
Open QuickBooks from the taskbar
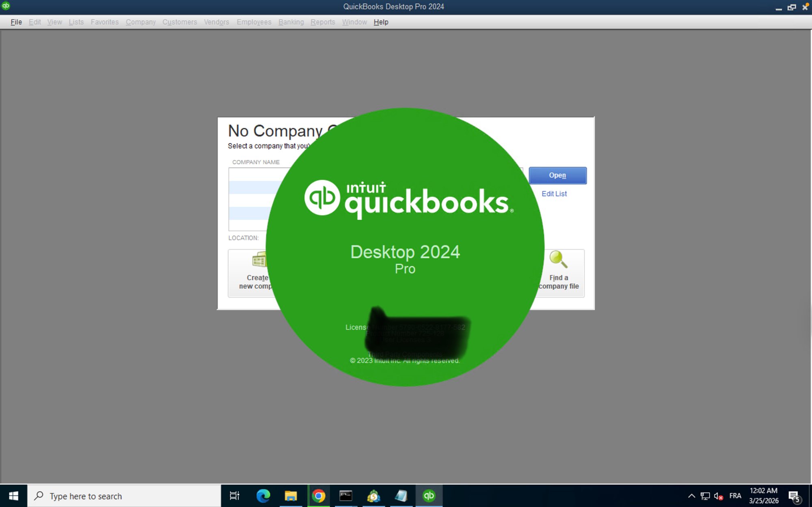point(429,496)
